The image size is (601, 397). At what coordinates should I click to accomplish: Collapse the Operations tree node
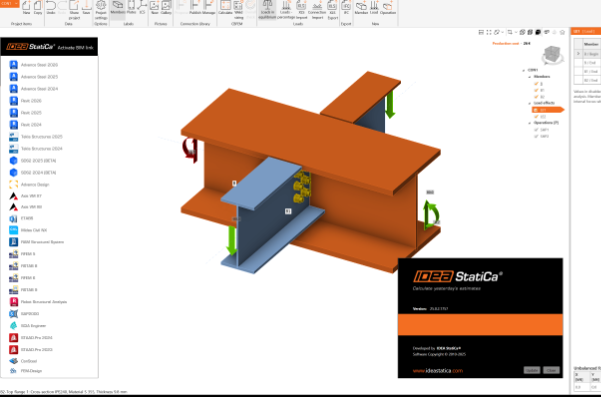(x=530, y=123)
